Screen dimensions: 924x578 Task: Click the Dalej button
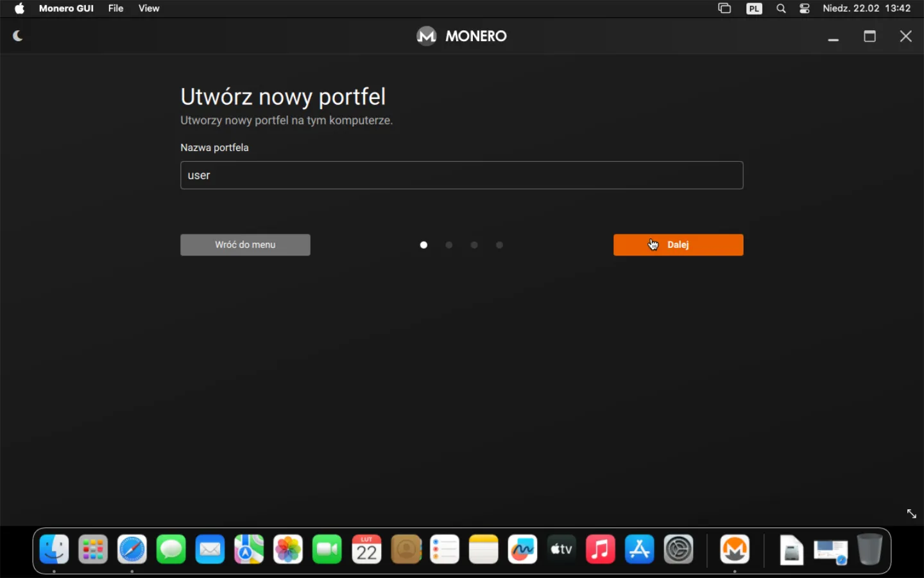coord(678,245)
